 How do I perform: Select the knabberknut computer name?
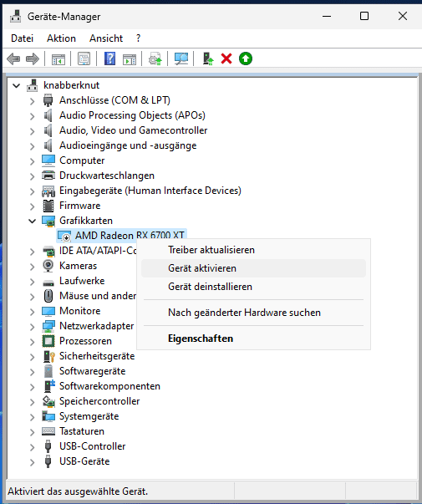(71, 85)
